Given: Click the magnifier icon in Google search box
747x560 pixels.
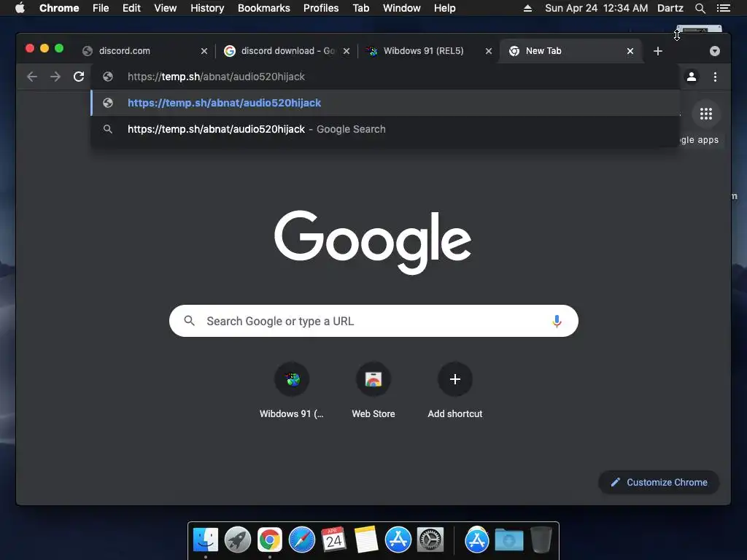Looking at the screenshot, I should tap(189, 321).
